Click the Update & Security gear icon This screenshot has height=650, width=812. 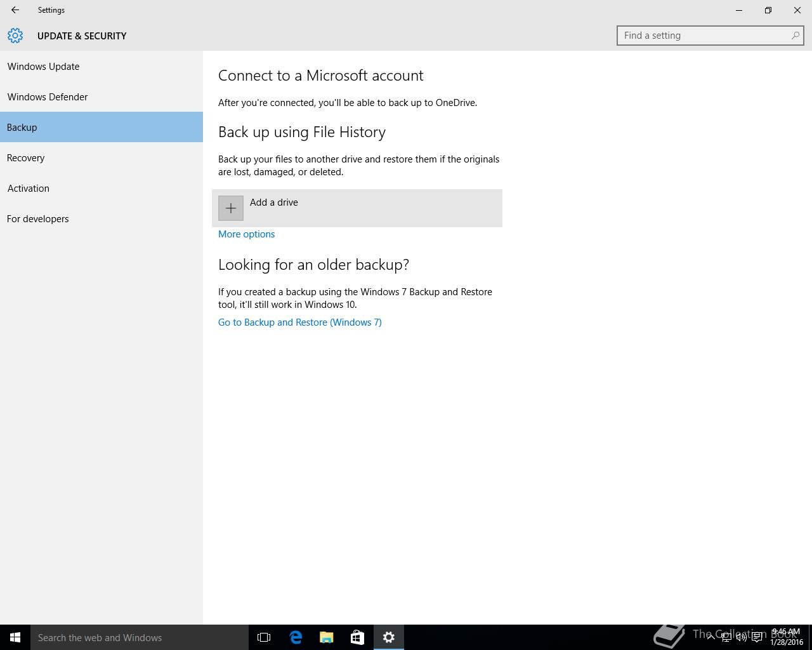[15, 36]
